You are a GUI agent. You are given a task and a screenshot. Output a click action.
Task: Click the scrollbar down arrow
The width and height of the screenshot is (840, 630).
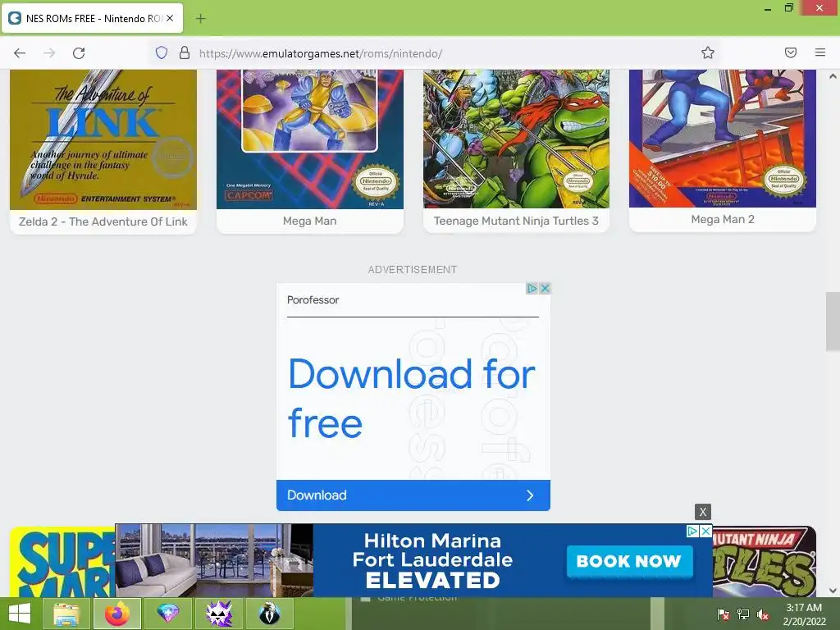point(833,591)
